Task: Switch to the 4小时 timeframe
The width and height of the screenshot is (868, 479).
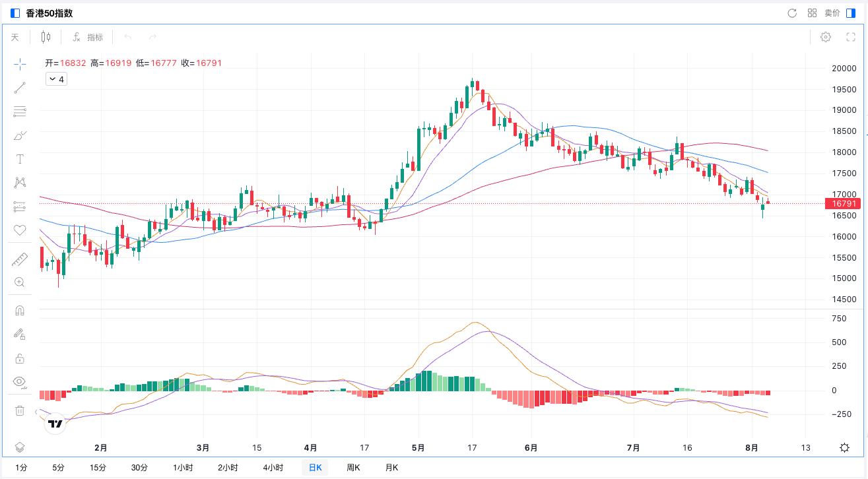Action: (273, 468)
